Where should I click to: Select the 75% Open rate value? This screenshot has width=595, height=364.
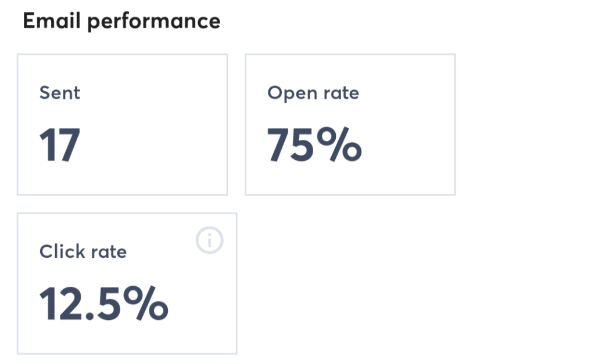(x=314, y=145)
